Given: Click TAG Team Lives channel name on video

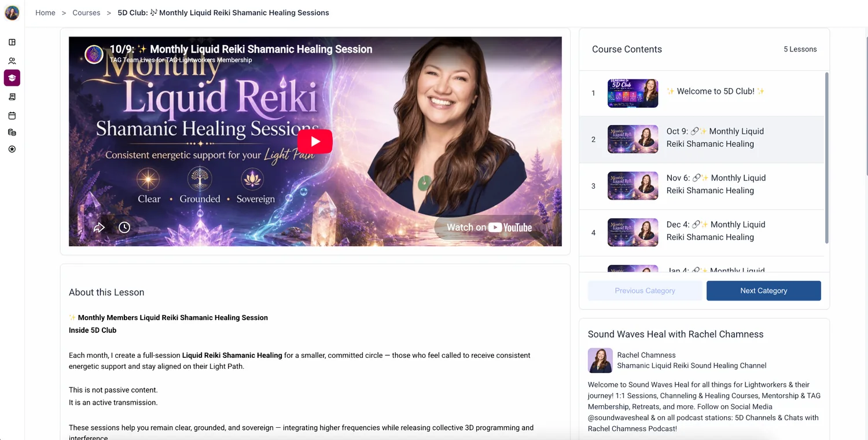Looking at the screenshot, I should 181,60.
